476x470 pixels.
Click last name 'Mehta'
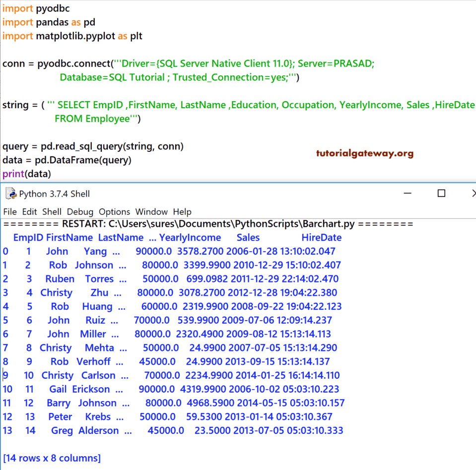pos(99,347)
